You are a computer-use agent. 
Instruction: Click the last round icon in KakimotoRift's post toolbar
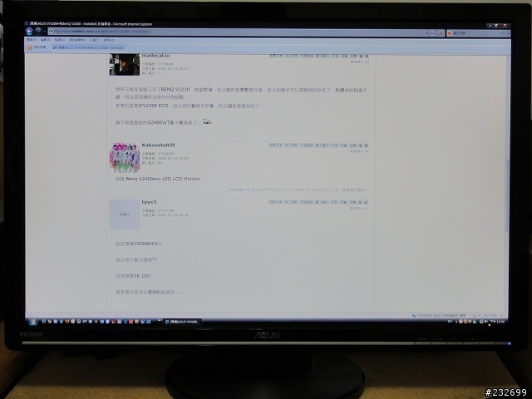click(367, 145)
